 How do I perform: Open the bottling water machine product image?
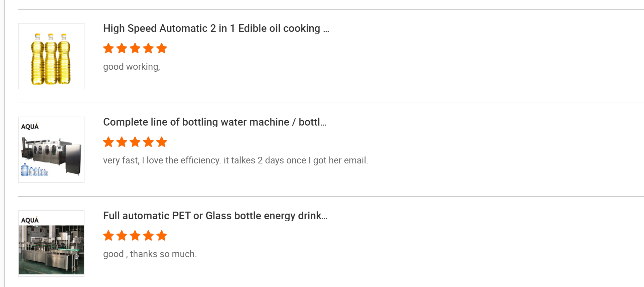pyautogui.click(x=51, y=153)
